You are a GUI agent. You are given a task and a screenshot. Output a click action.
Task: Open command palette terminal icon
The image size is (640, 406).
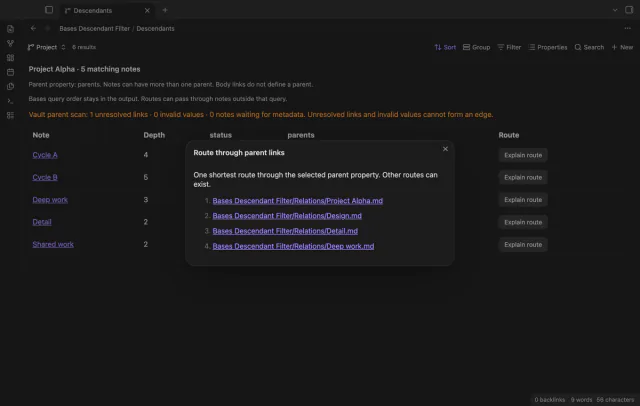11,101
